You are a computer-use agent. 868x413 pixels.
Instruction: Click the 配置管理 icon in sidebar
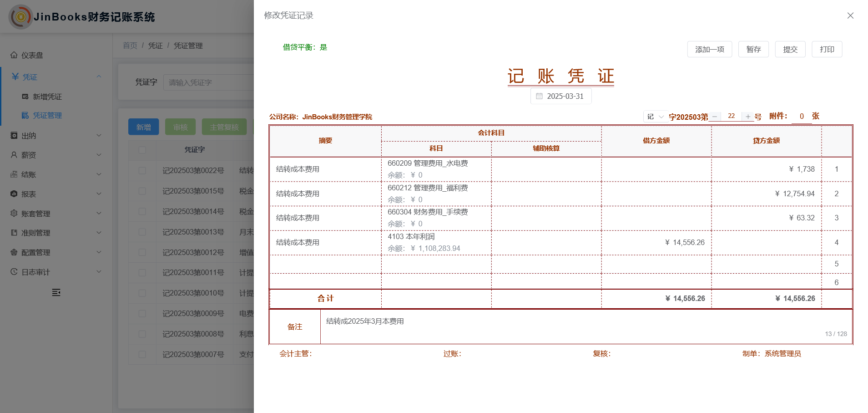pos(14,252)
